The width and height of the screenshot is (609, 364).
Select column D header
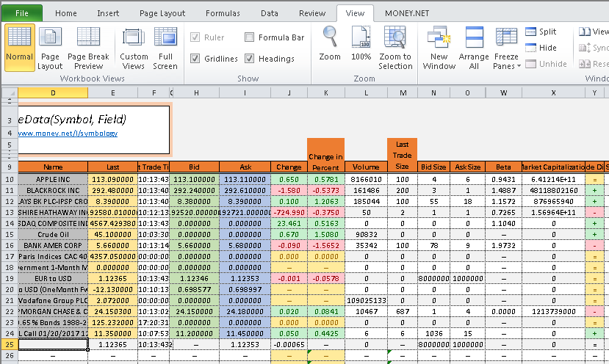click(53, 92)
